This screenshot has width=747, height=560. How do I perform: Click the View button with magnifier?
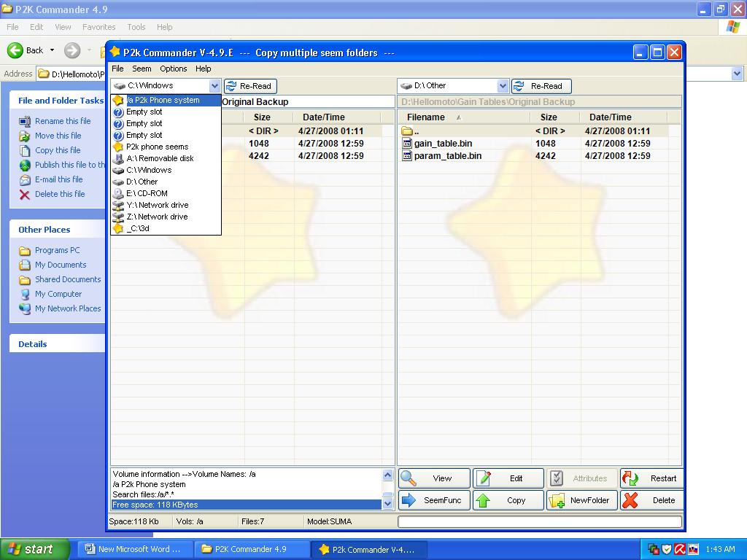point(434,478)
